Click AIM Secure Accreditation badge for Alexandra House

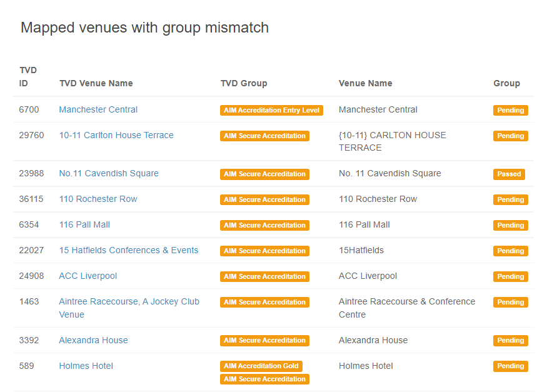coord(264,341)
